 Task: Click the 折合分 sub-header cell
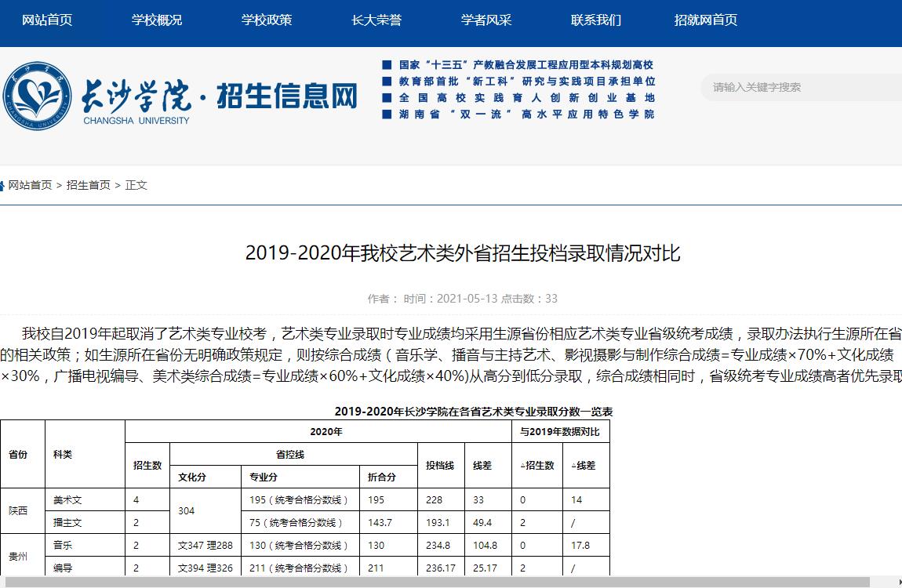(389, 477)
